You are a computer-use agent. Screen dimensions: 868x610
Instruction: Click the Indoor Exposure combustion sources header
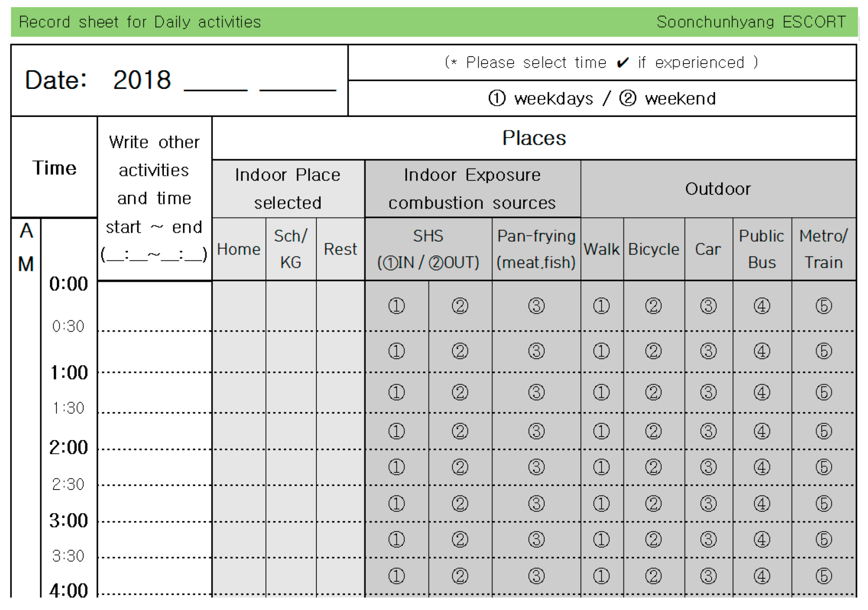[472, 189]
